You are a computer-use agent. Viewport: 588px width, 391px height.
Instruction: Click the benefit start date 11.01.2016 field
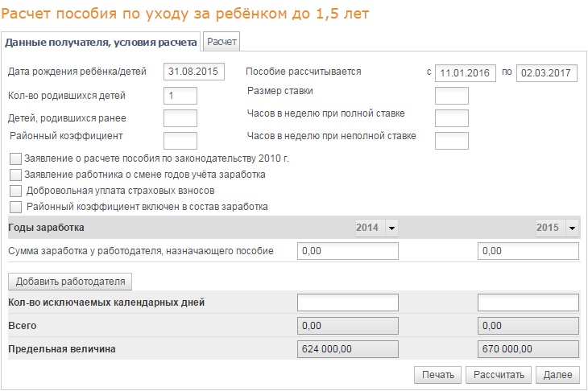click(466, 73)
